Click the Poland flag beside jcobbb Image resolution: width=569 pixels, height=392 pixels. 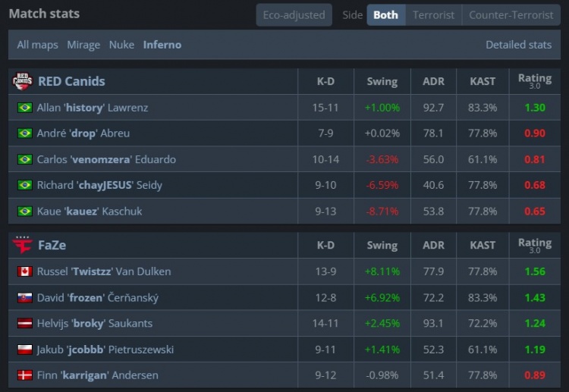click(x=24, y=350)
